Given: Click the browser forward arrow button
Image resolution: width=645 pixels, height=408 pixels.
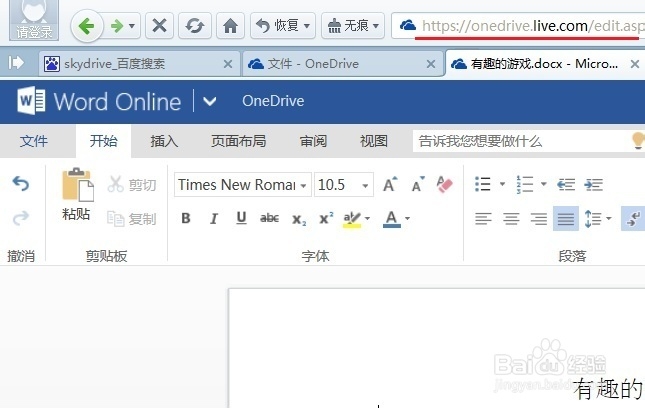Looking at the screenshot, I should (x=117, y=27).
